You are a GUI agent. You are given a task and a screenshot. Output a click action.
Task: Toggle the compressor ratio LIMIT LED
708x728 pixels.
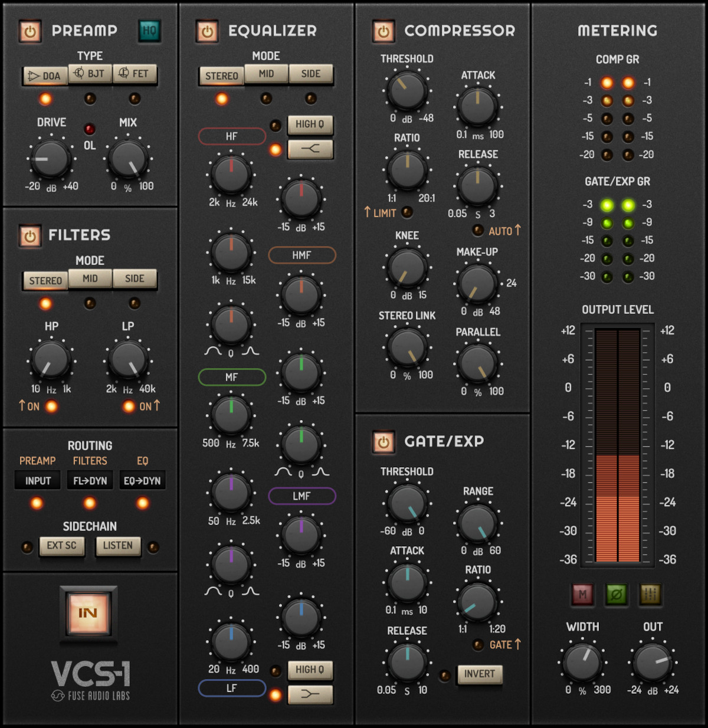[407, 212]
